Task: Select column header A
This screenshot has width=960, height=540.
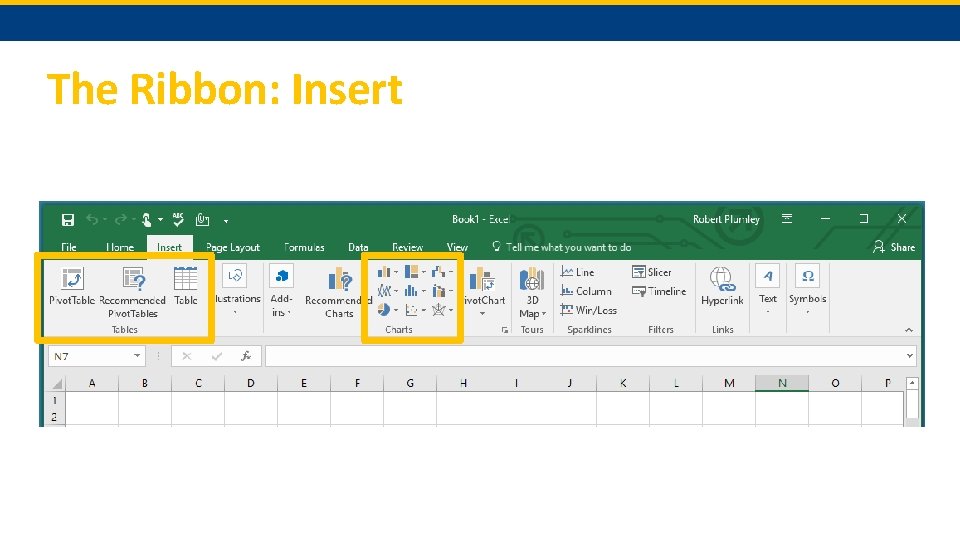Action: (92, 383)
